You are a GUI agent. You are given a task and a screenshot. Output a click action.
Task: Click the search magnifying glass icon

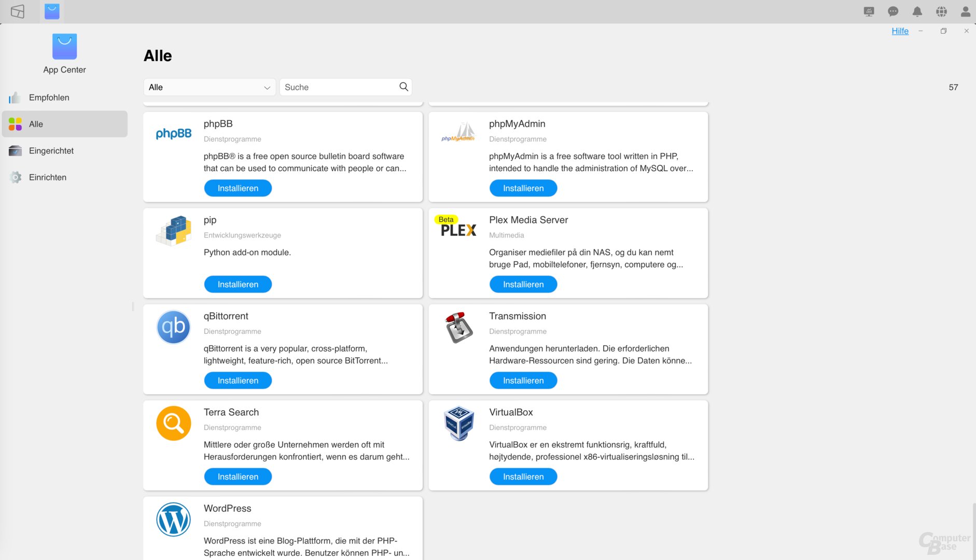(x=403, y=87)
